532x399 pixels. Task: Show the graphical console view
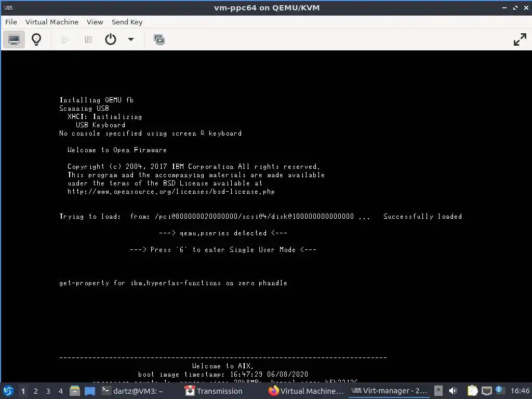click(14, 39)
